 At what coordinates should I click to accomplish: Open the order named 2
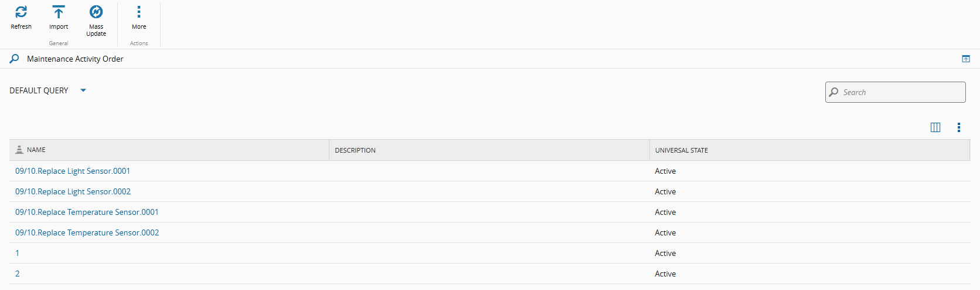pyautogui.click(x=18, y=274)
